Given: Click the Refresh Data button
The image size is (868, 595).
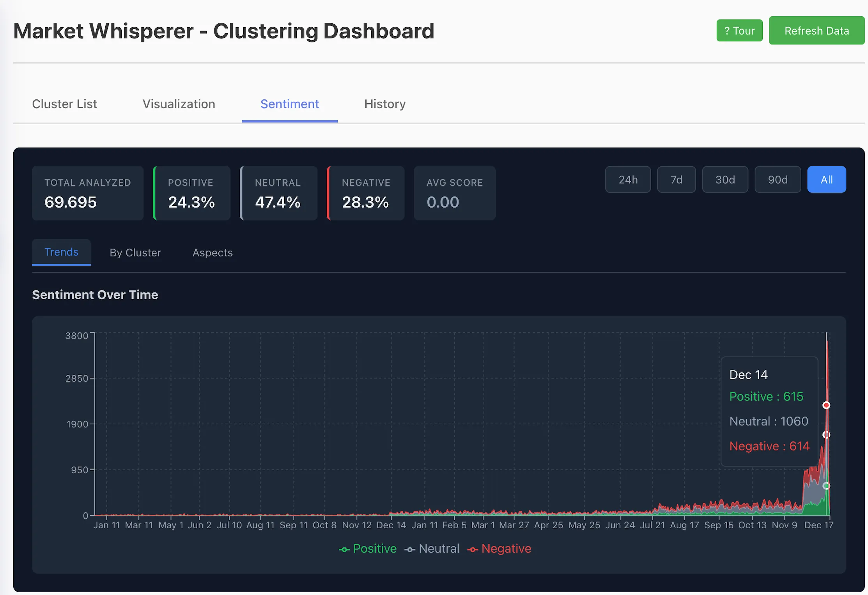Looking at the screenshot, I should (817, 30).
